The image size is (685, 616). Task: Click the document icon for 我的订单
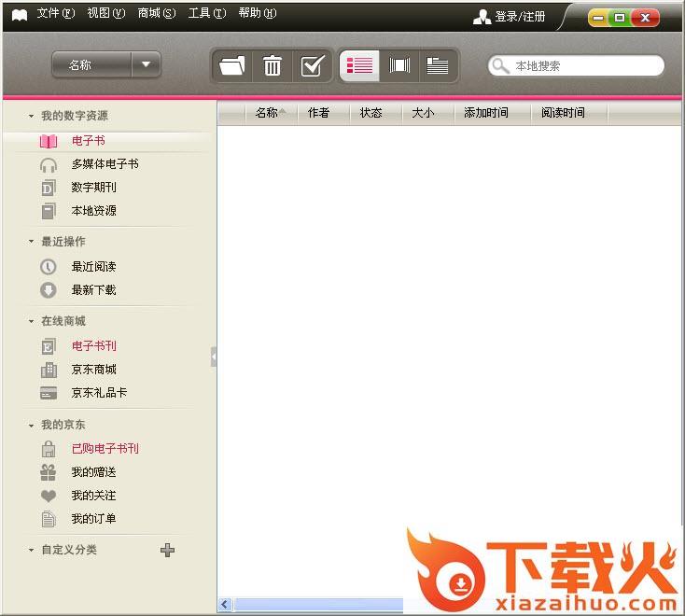(x=49, y=519)
